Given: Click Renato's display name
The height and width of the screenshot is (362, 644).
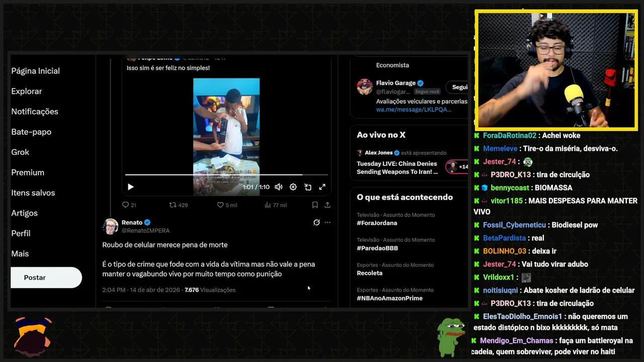Looking at the screenshot, I should [x=132, y=222].
